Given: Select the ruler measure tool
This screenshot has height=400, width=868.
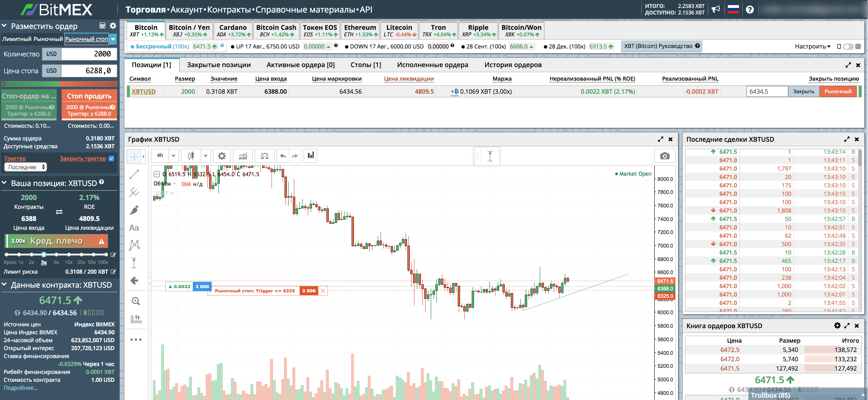Looking at the screenshot, I should click(136, 319).
